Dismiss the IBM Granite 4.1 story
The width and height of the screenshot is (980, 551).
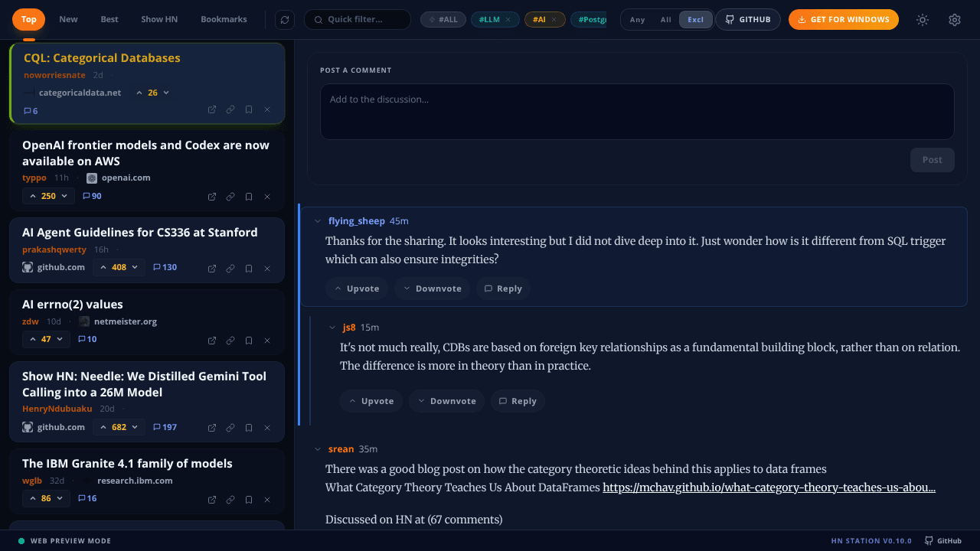(267, 500)
